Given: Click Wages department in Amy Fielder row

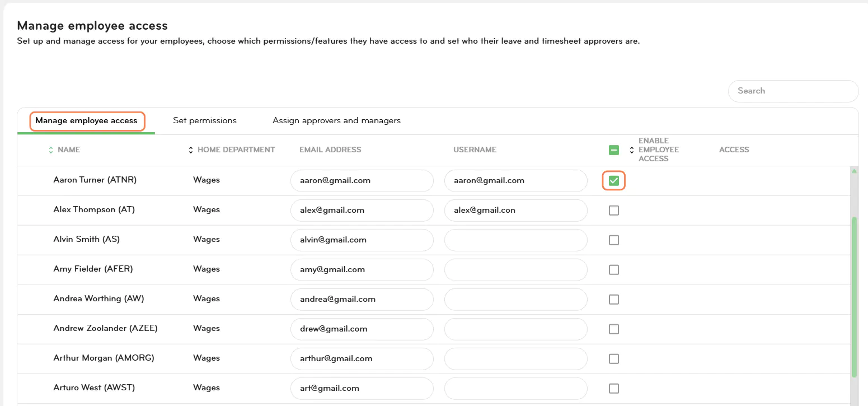Looking at the screenshot, I should (207, 269).
